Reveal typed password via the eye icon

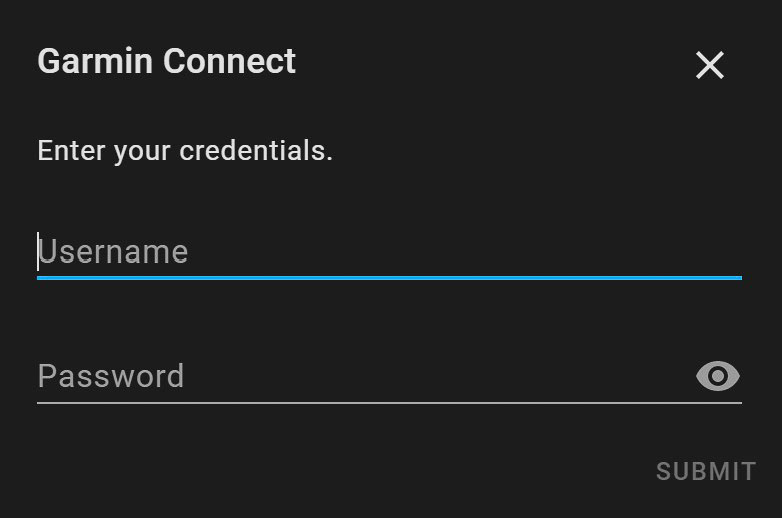click(717, 376)
